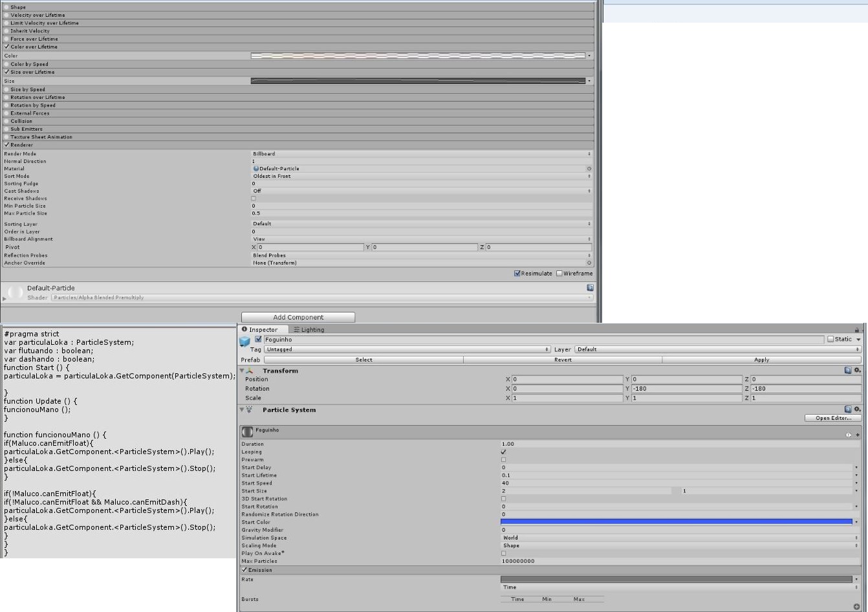Disable the Size over Lifetime module
This screenshot has width=868, height=612.
(6, 72)
